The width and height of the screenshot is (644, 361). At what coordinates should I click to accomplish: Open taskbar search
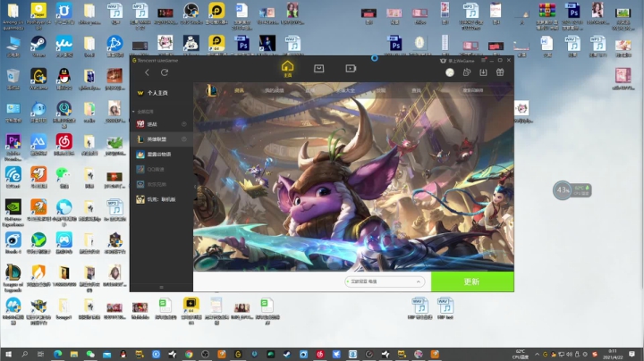pos(25,354)
